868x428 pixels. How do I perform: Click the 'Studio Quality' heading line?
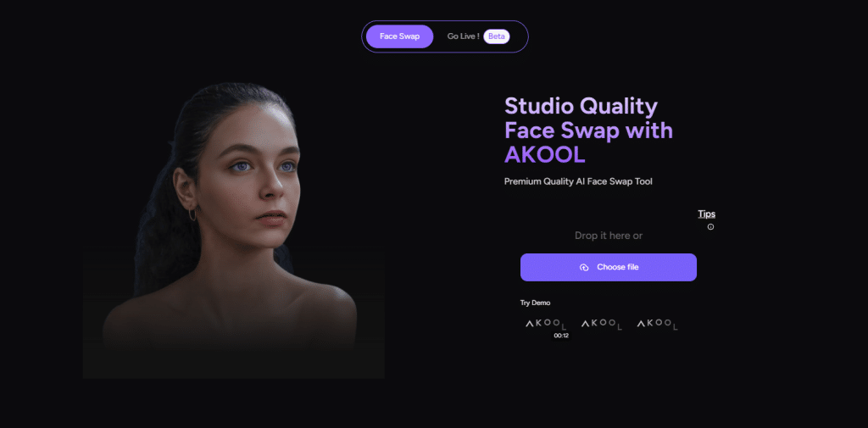click(x=581, y=106)
